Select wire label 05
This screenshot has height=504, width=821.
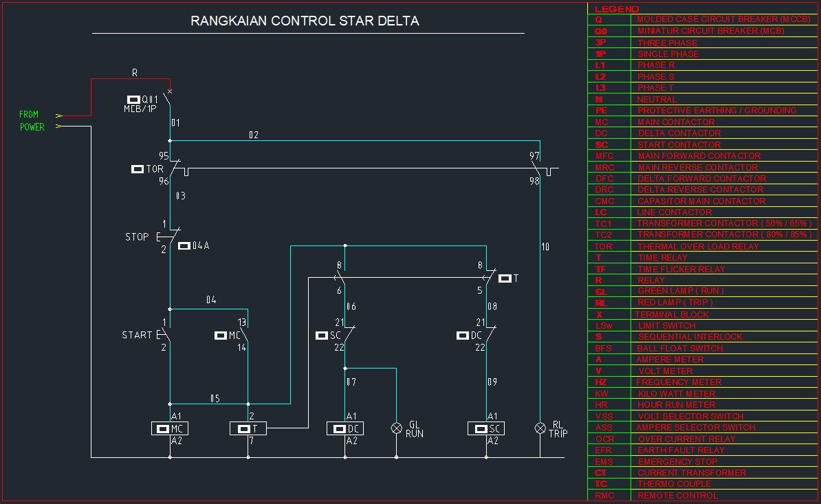point(215,399)
